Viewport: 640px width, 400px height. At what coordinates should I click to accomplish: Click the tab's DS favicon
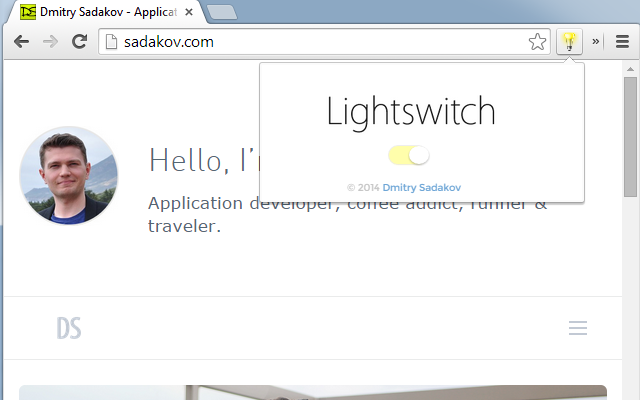28,12
